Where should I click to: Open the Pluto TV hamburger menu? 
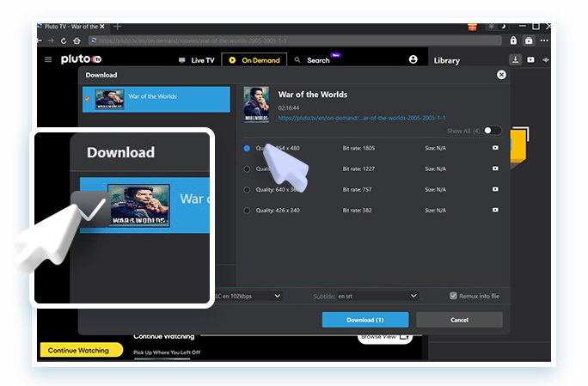tap(48, 59)
